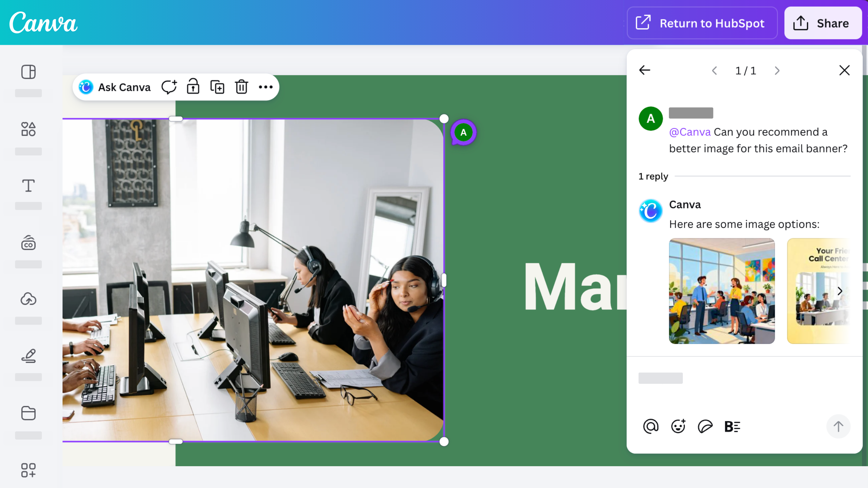Select the illustrated office image option
The image size is (868, 488).
721,291
